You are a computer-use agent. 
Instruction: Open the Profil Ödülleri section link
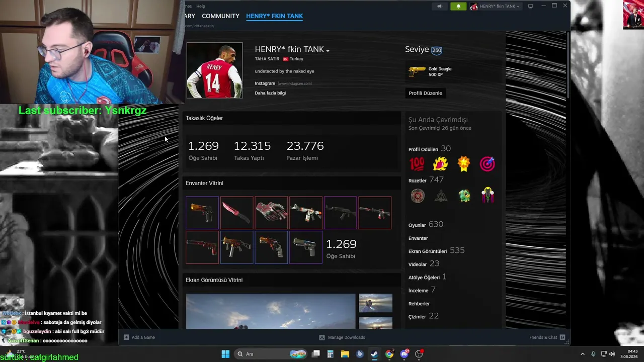pyautogui.click(x=423, y=149)
